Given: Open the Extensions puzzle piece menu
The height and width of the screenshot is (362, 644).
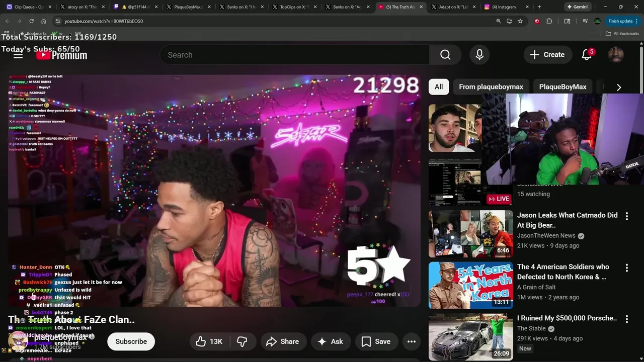Looking at the screenshot, I should pos(549,21).
